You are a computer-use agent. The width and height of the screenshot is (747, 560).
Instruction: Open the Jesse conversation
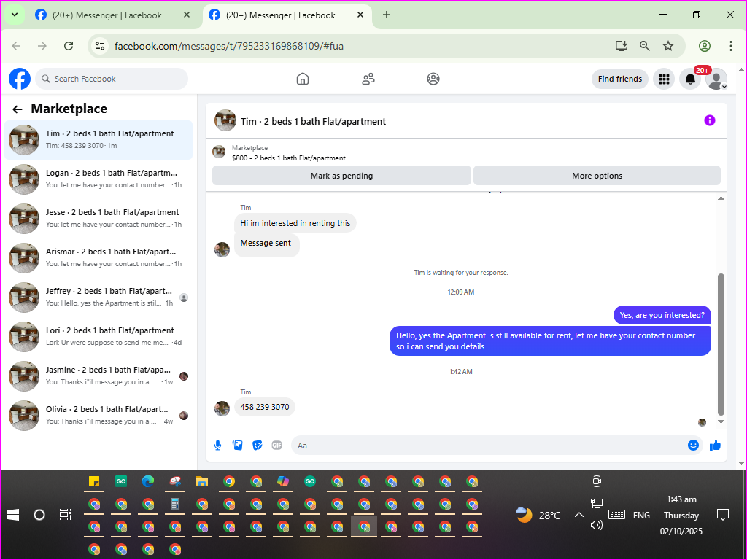click(x=98, y=219)
